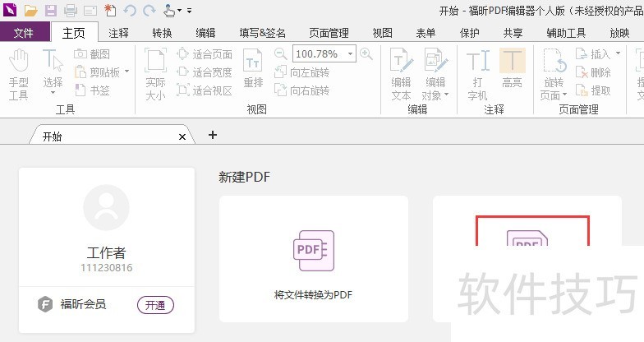Open the 文件 menu

[24, 33]
